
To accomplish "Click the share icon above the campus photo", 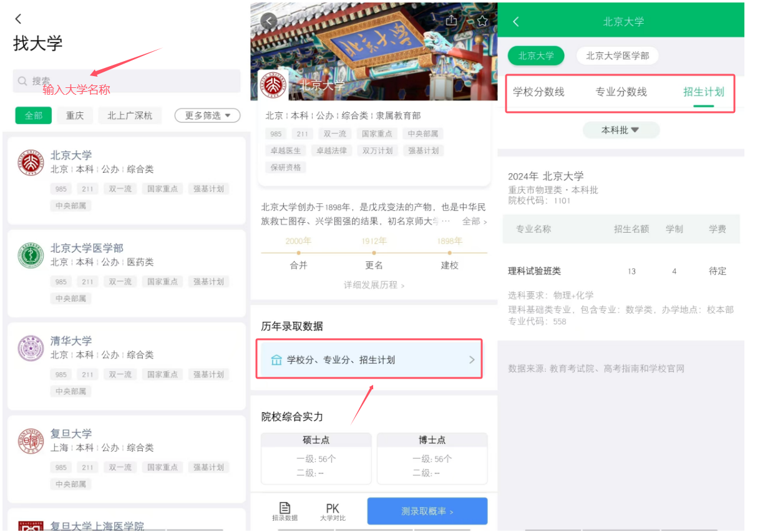I will point(451,21).
